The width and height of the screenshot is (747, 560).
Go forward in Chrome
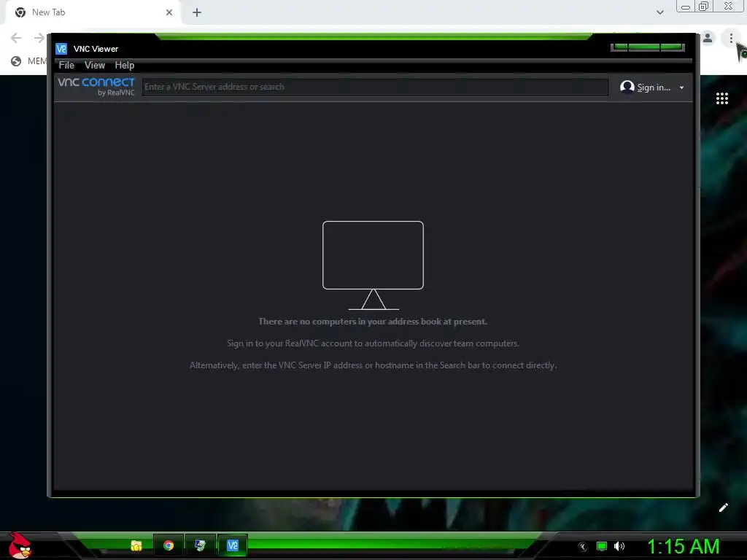click(x=39, y=38)
